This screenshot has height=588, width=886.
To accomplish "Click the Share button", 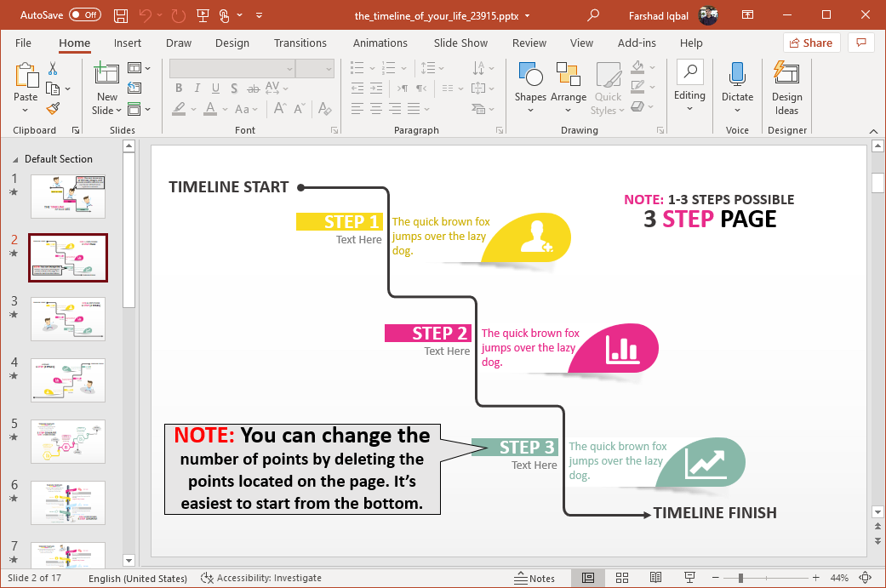I will [x=811, y=43].
